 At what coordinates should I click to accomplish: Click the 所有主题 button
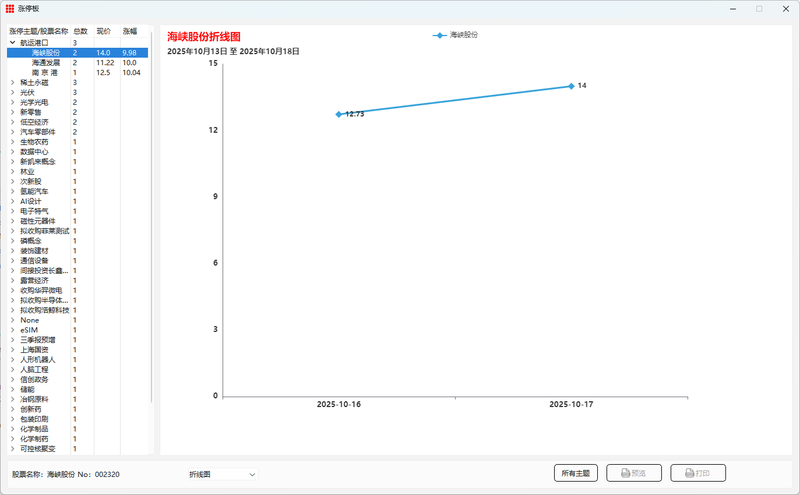tap(576, 473)
